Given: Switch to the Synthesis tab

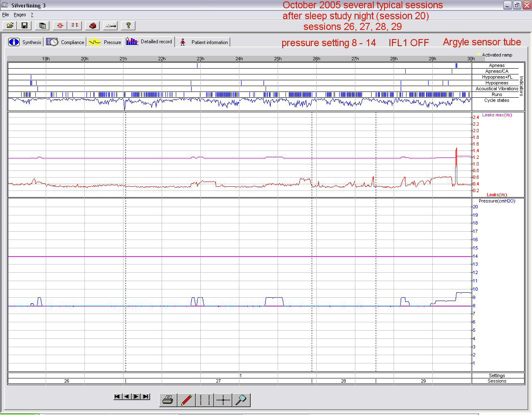Looking at the screenshot, I should pos(25,42).
